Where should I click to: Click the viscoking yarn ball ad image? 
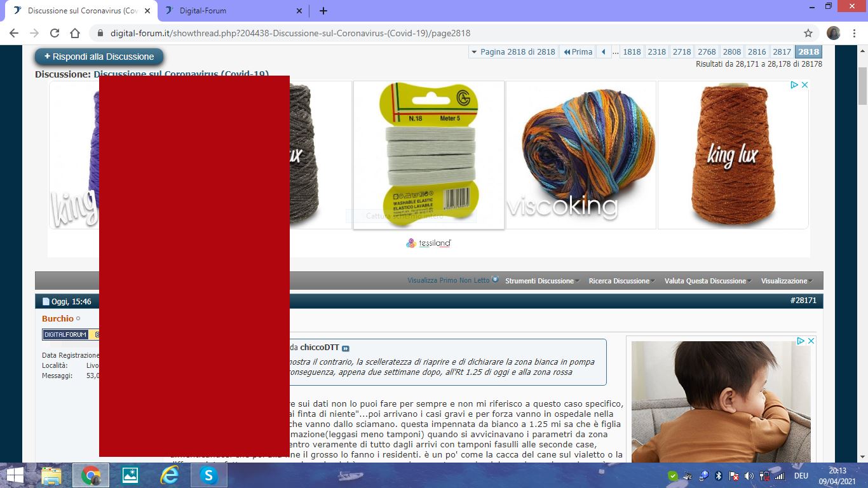coord(581,155)
